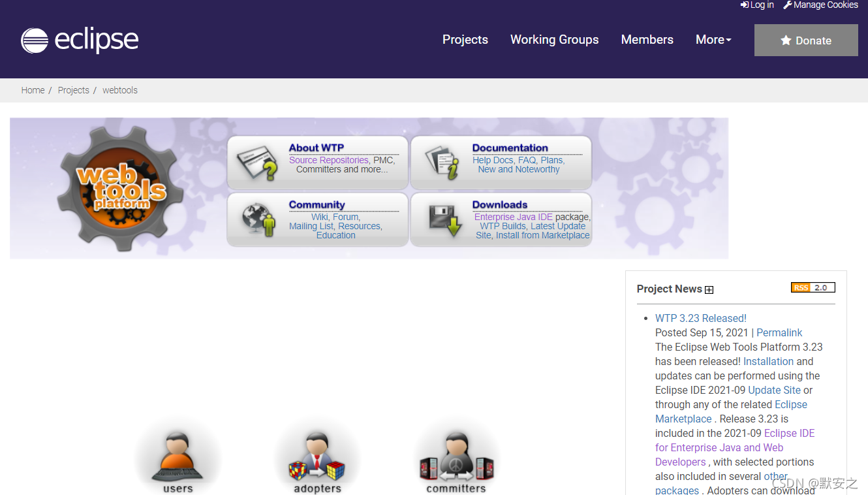Open the Help Docs link
This screenshot has height=495, width=868.
pos(493,160)
